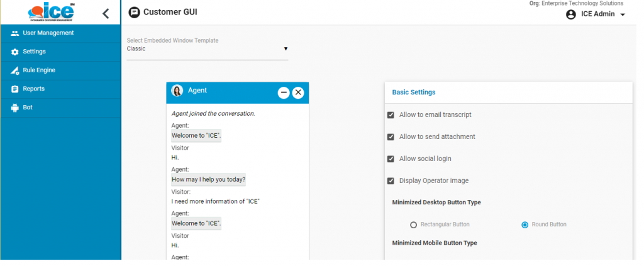Click the agent avatar in chat header

(x=177, y=91)
